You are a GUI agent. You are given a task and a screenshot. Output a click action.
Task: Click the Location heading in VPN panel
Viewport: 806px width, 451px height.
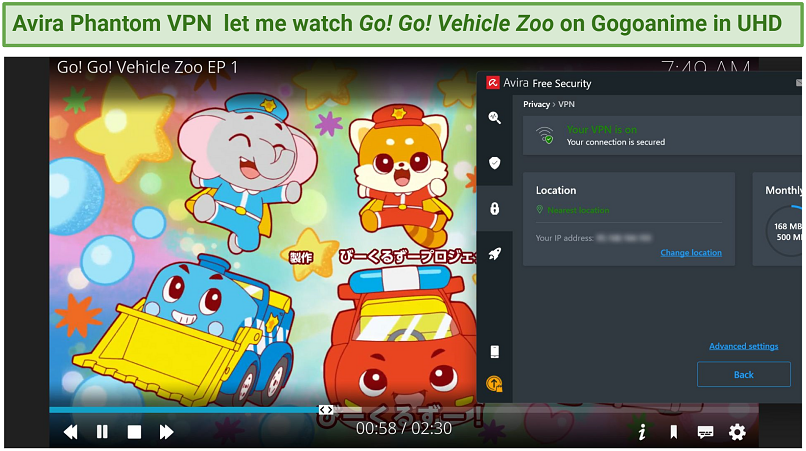point(556,190)
